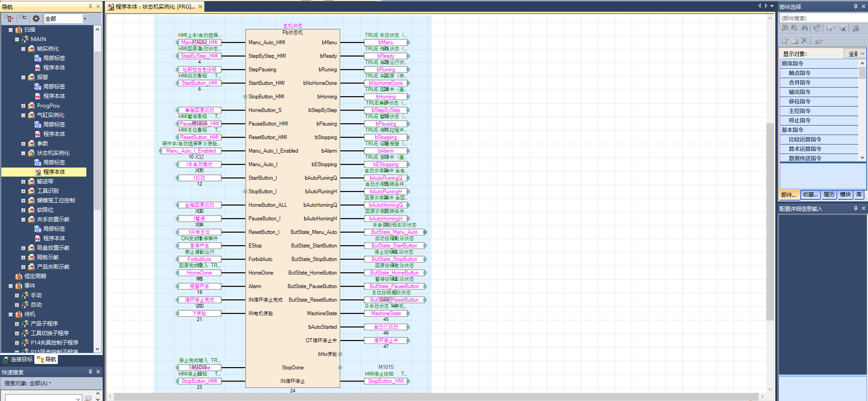Select the 蝴蝶笼工位控制 tree item
Viewport: 868px width, 401px height.
tap(56, 200)
